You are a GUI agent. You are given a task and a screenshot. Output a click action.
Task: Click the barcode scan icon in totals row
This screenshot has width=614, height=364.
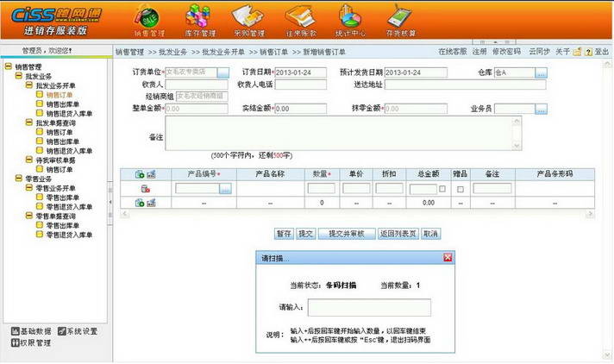click(x=151, y=203)
